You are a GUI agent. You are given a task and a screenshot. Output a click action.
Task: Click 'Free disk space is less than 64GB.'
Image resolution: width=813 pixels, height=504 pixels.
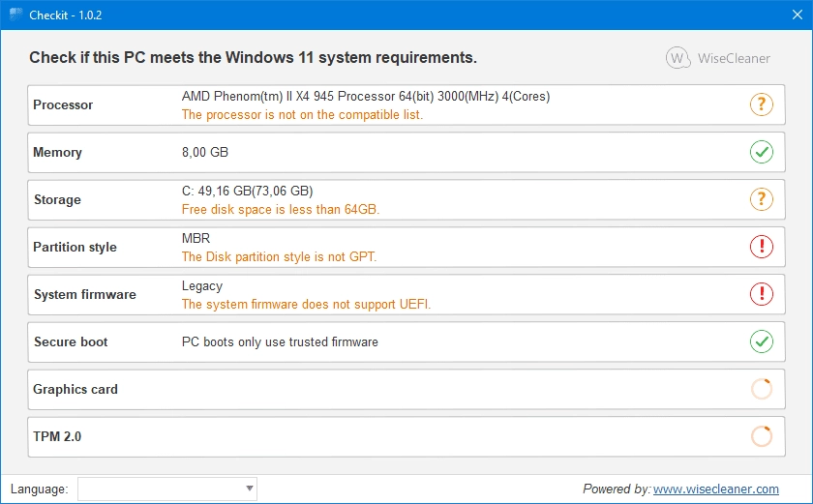point(281,209)
